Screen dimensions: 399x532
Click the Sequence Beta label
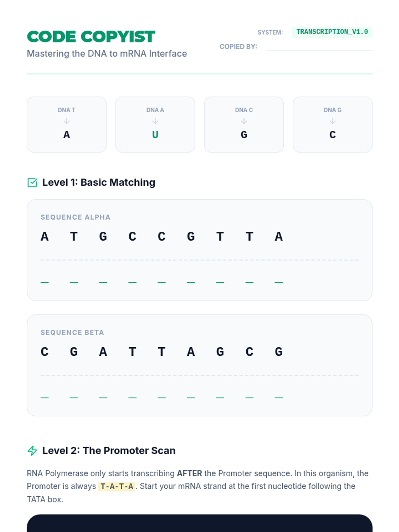72,332
